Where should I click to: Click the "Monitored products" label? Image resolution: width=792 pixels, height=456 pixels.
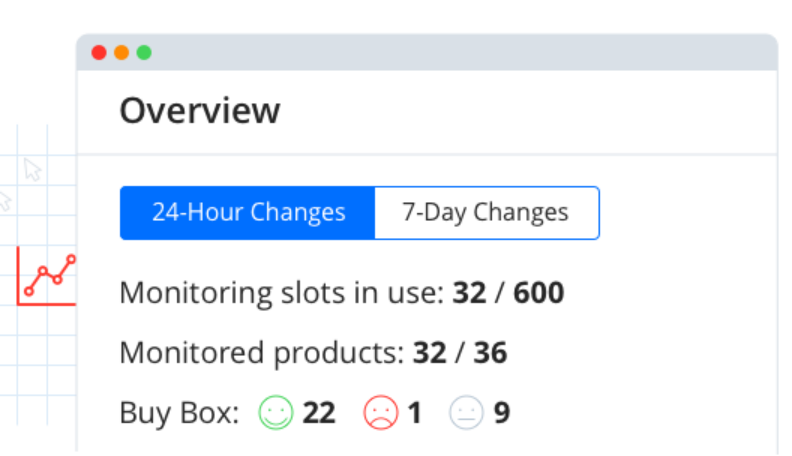click(x=261, y=353)
